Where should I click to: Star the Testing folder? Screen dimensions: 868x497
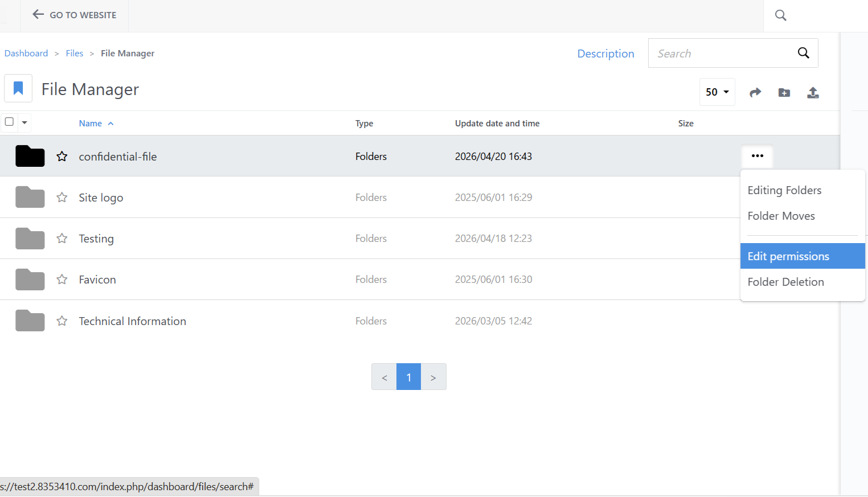[x=62, y=238]
